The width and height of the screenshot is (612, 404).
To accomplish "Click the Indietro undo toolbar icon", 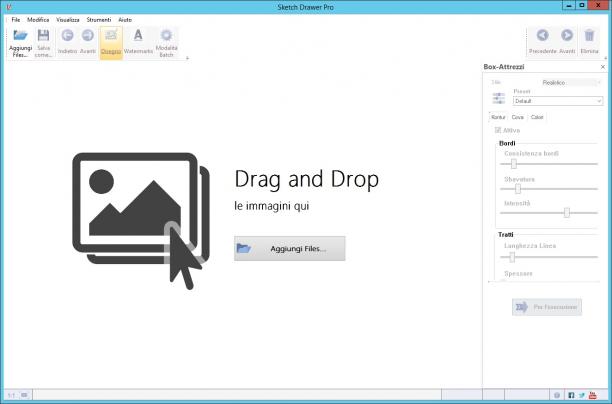I will pos(67,36).
